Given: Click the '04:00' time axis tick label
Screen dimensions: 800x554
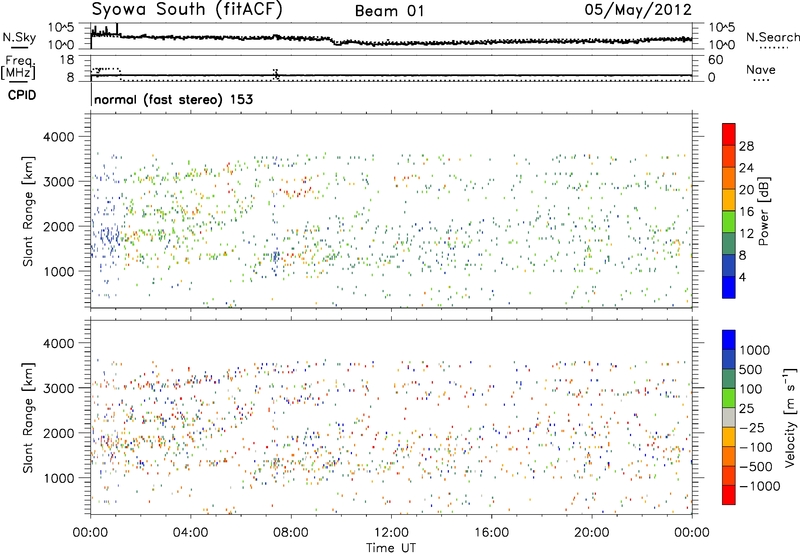Looking at the screenshot, I should pos(191,532).
